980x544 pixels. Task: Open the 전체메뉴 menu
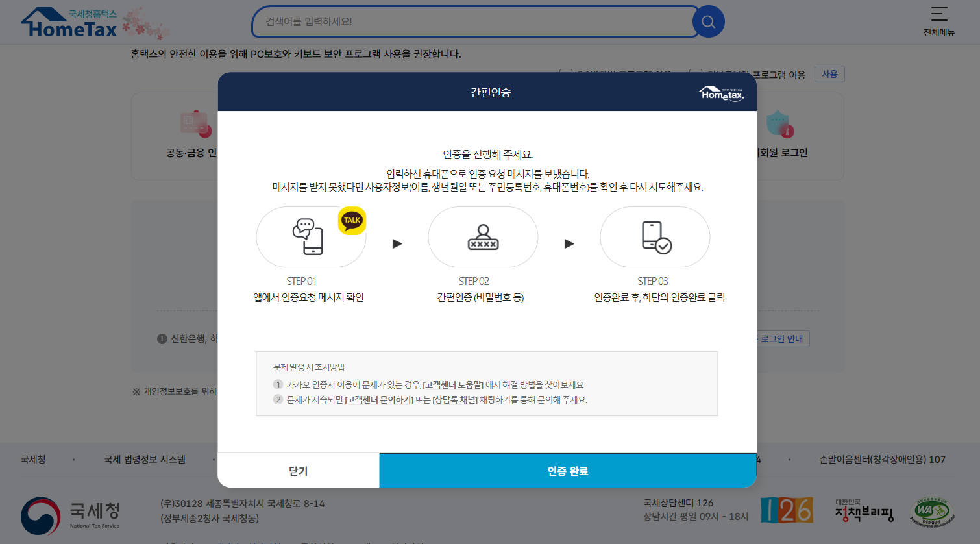939,21
